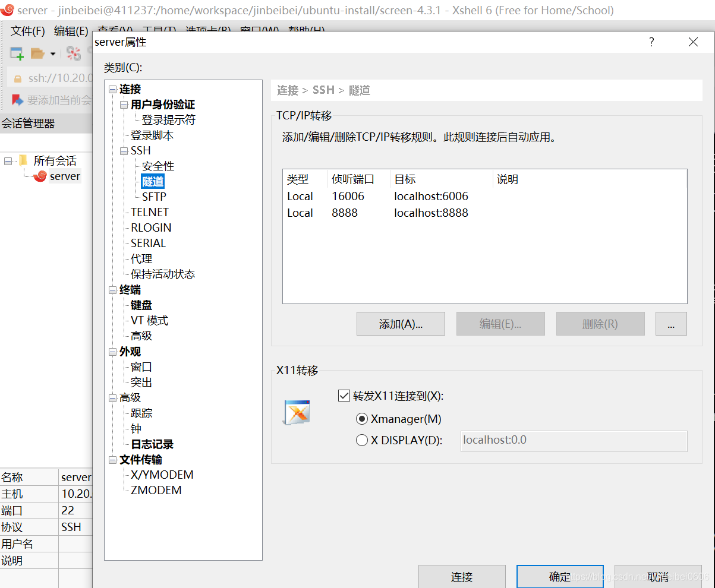Click the 类型 column header

(x=305, y=179)
